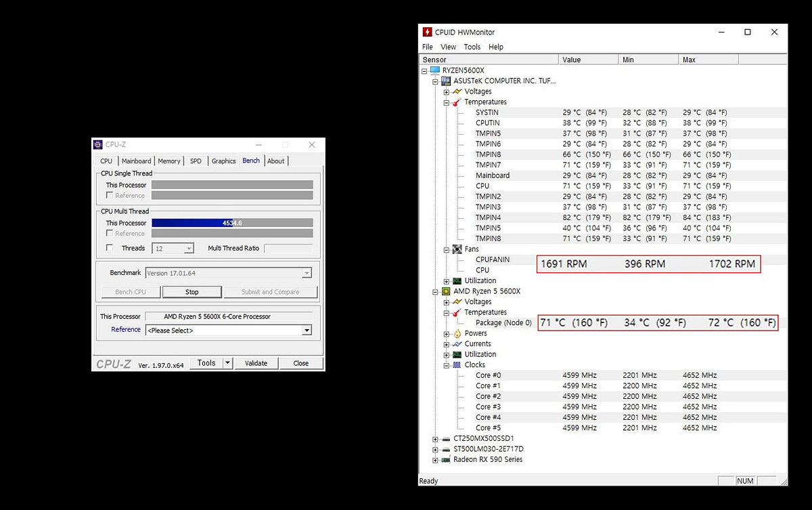
Task: Click the fan icon beside Fans
Action: tap(457, 249)
